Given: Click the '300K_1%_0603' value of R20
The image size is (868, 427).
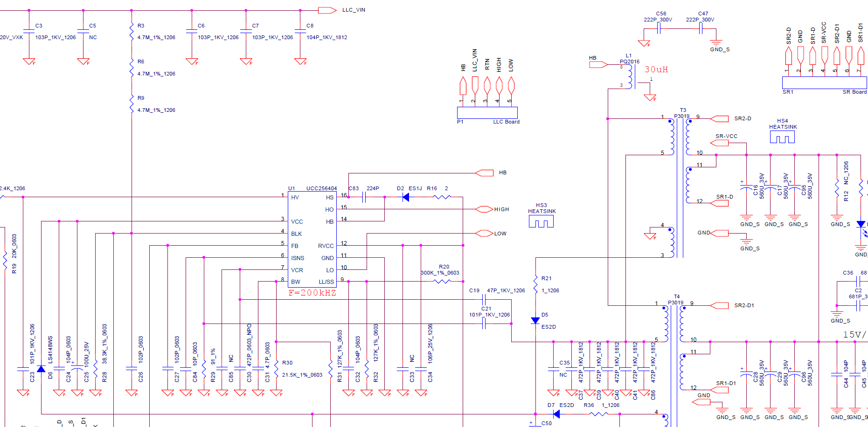Looking at the screenshot, I should click(x=440, y=273).
